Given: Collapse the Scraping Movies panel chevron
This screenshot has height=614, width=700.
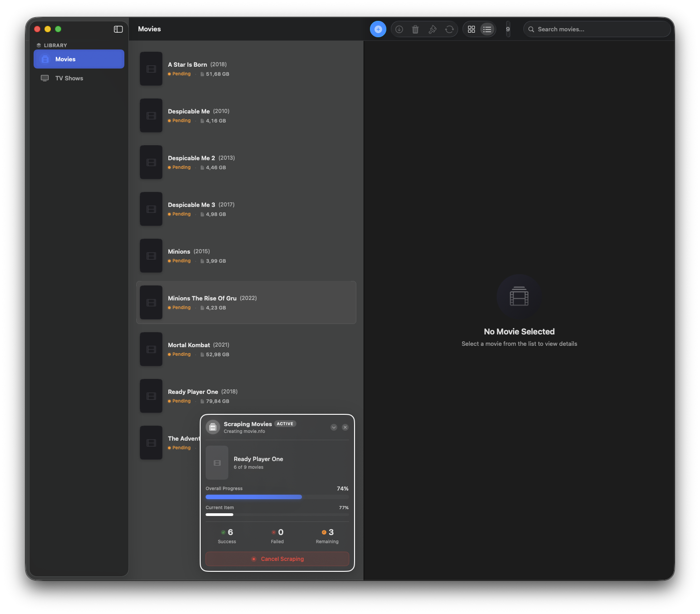Looking at the screenshot, I should point(334,427).
